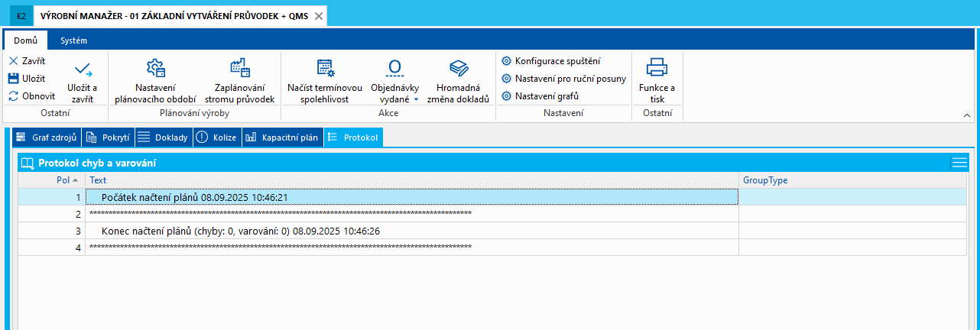Select the Protokol tab
The height and width of the screenshot is (330, 980).
[353, 137]
